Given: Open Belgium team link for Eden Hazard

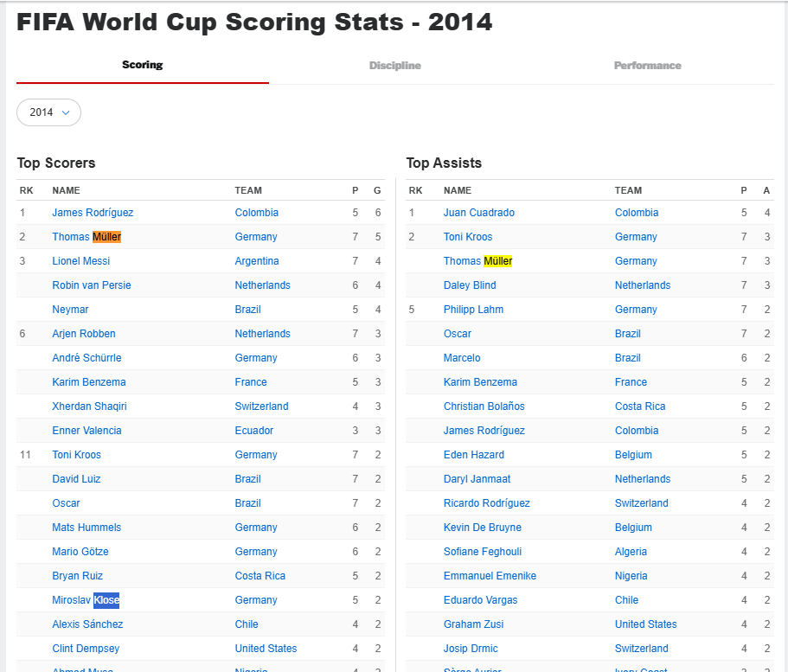Looking at the screenshot, I should click(633, 454).
